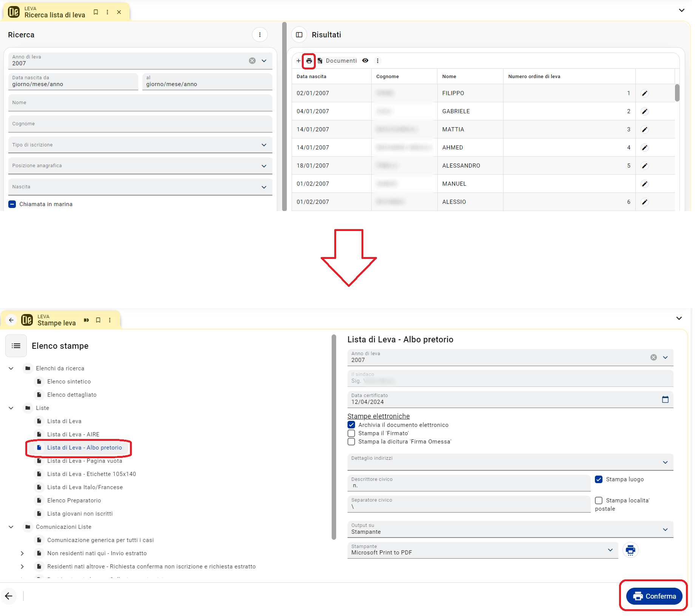Click the bookmark icon in Ricerca lista di leva tab
695x616 pixels.
tap(96, 12)
